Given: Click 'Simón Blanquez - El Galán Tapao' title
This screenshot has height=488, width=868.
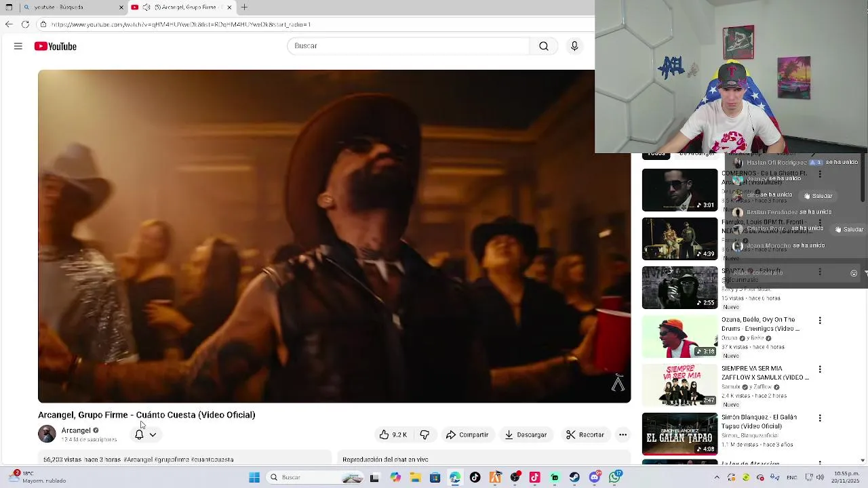Looking at the screenshot, I should point(759,422).
